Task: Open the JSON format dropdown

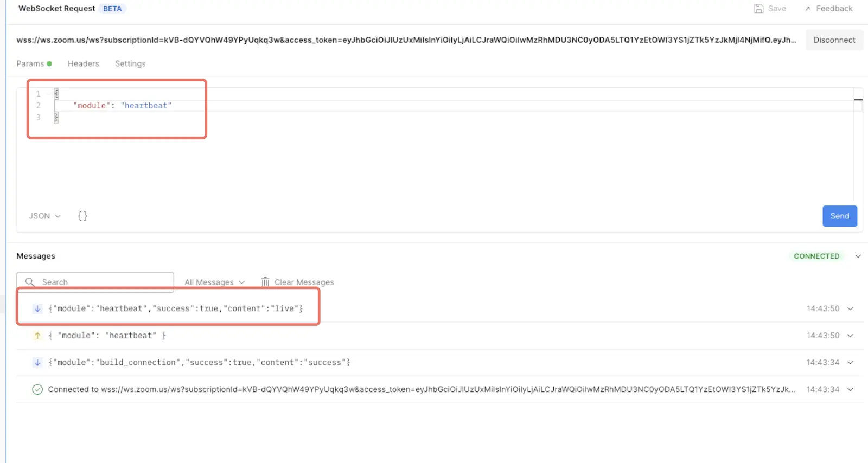Action: coord(44,216)
